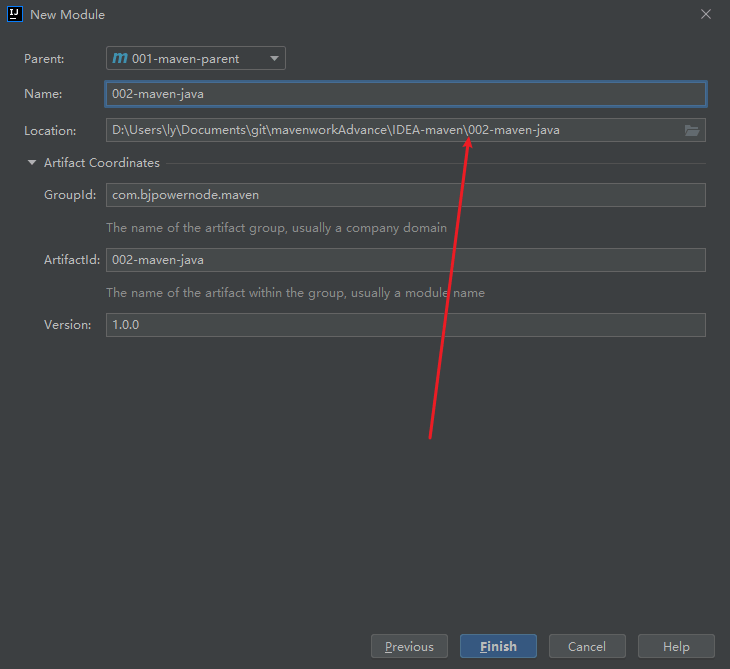Click the Previous button
The width and height of the screenshot is (730, 669).
(x=409, y=646)
